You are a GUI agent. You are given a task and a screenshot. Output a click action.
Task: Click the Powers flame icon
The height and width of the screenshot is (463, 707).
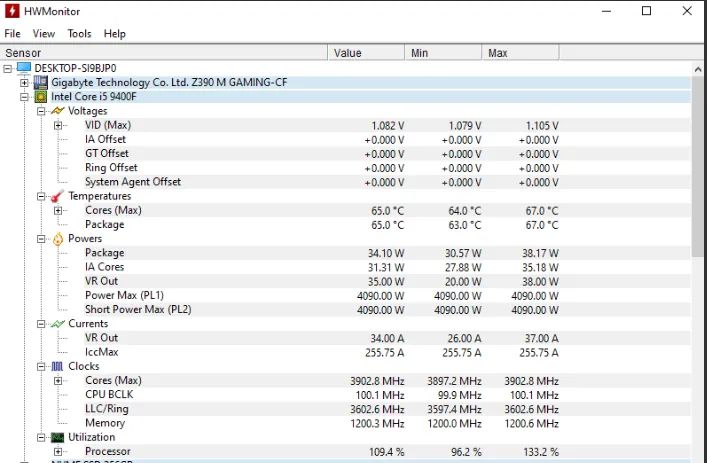click(58, 239)
